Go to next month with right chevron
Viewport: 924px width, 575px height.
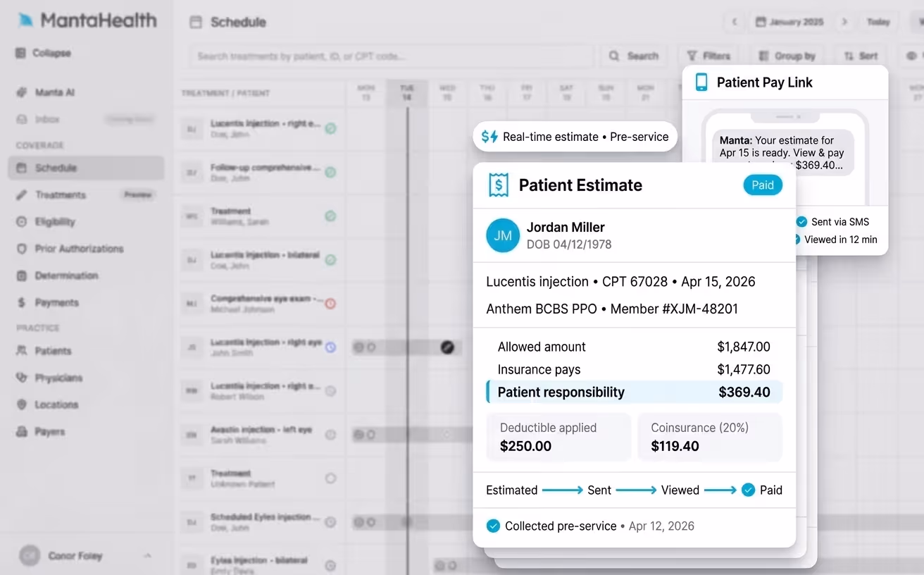844,22
